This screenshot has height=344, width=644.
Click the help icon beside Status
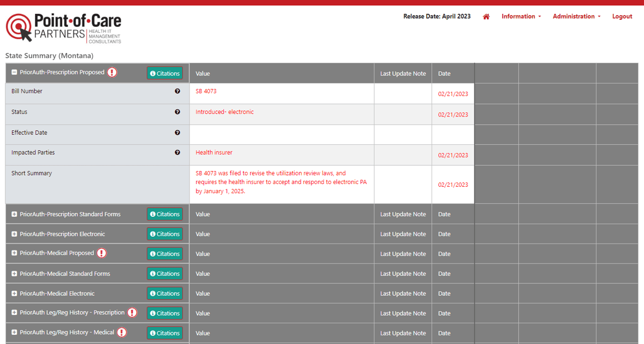click(178, 112)
